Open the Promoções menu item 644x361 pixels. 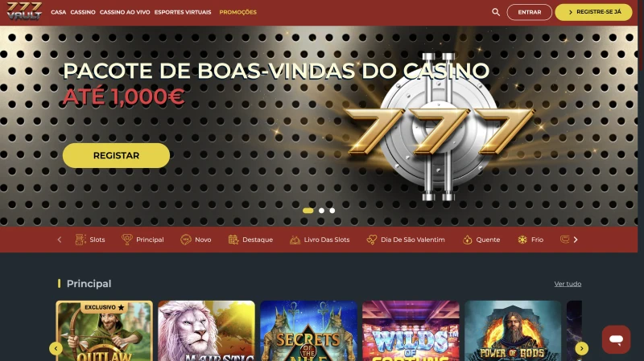237,12
